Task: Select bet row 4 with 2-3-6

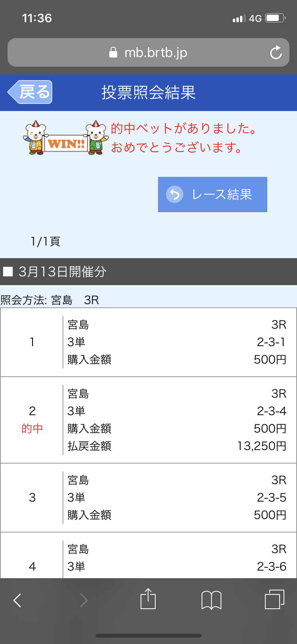Action: 148,556
